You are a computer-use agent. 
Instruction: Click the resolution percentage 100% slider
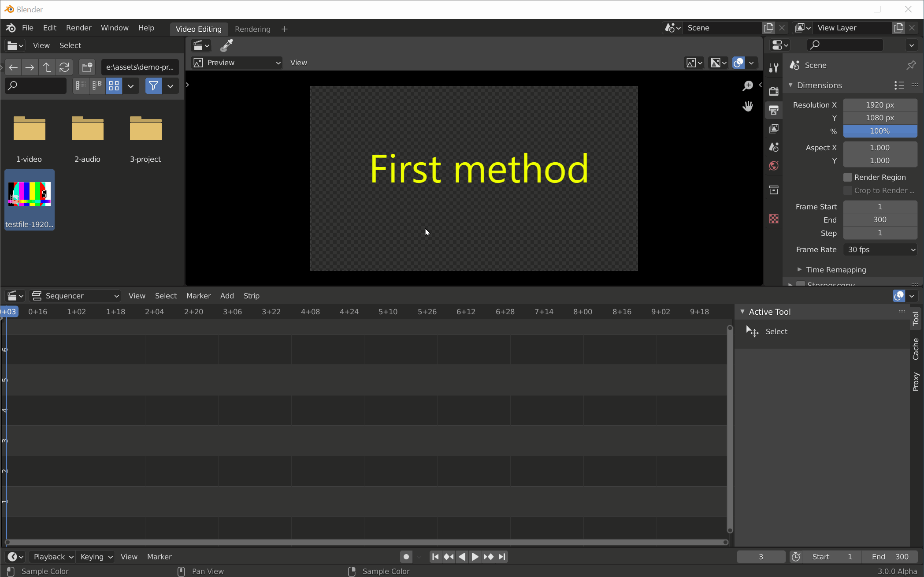coord(880,131)
